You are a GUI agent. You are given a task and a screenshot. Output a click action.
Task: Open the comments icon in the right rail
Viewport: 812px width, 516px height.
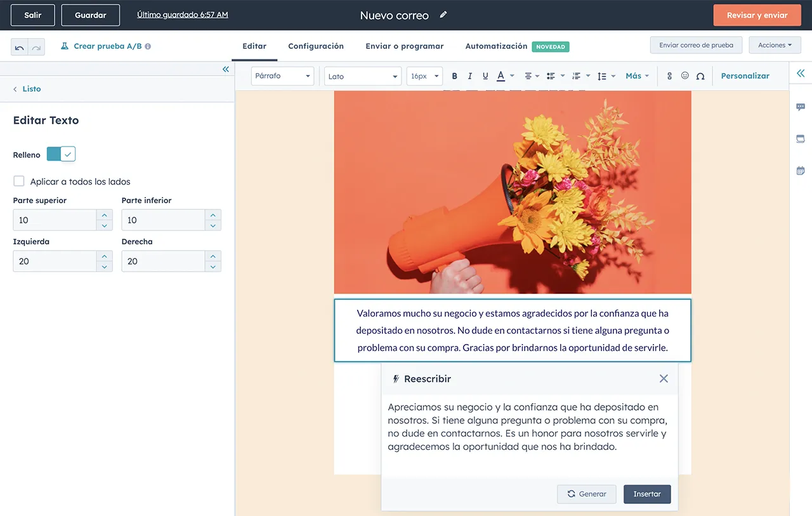click(801, 107)
